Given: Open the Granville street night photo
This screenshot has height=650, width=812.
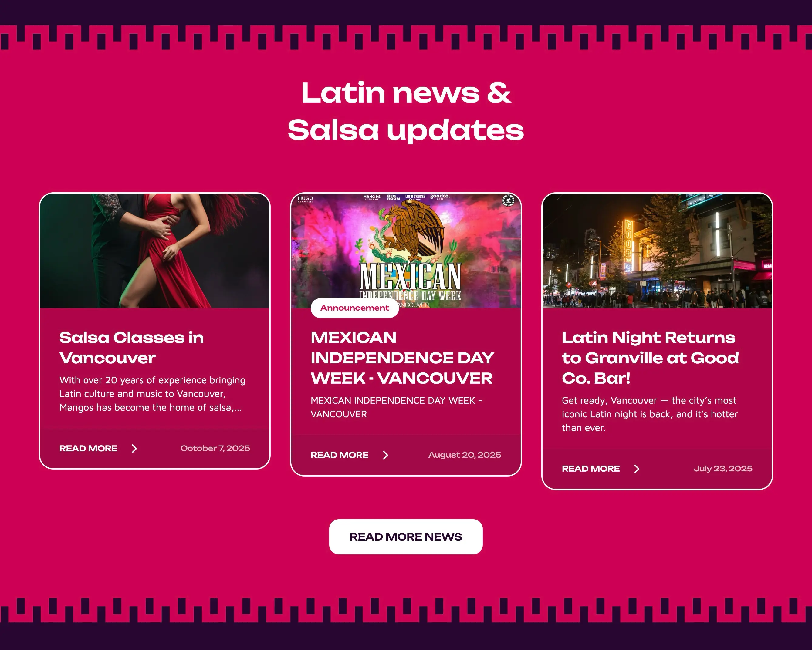Looking at the screenshot, I should 657,251.
